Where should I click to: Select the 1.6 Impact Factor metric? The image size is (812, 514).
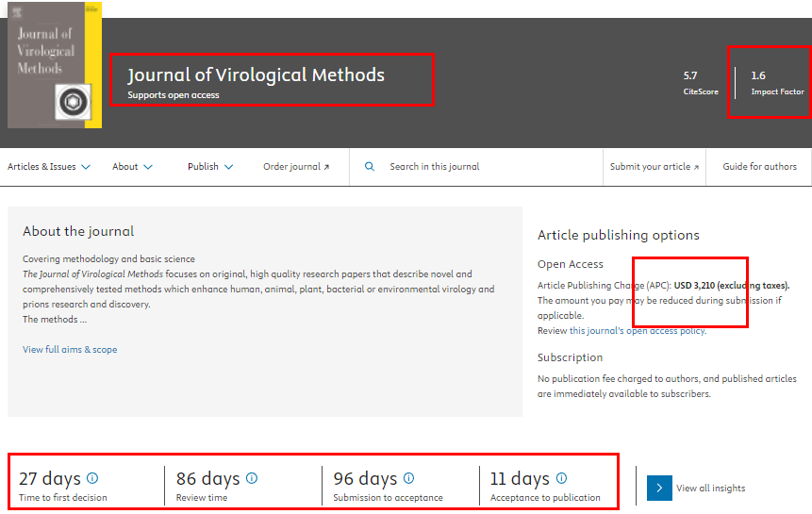777,83
